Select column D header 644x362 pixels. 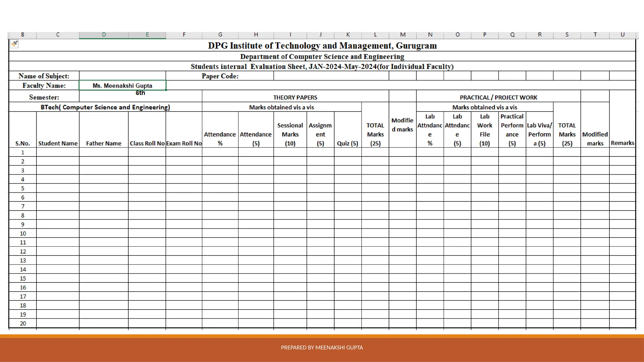(x=104, y=35)
